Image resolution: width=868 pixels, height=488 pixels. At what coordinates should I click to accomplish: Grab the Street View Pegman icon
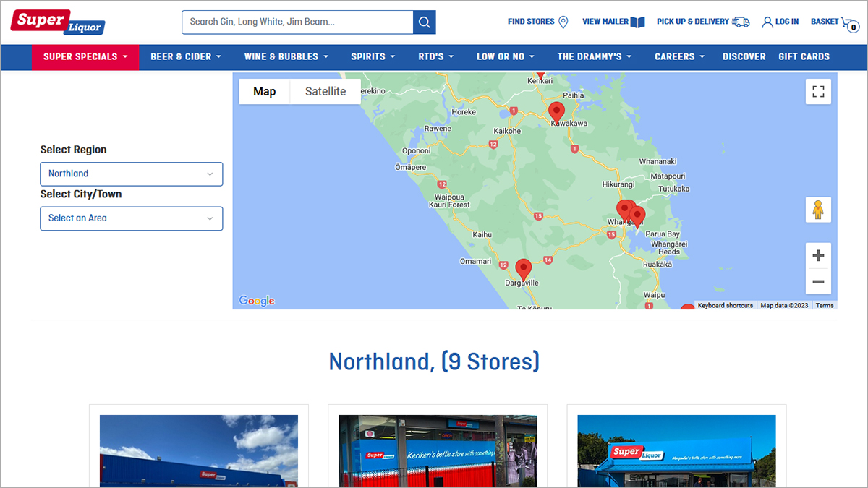point(818,210)
